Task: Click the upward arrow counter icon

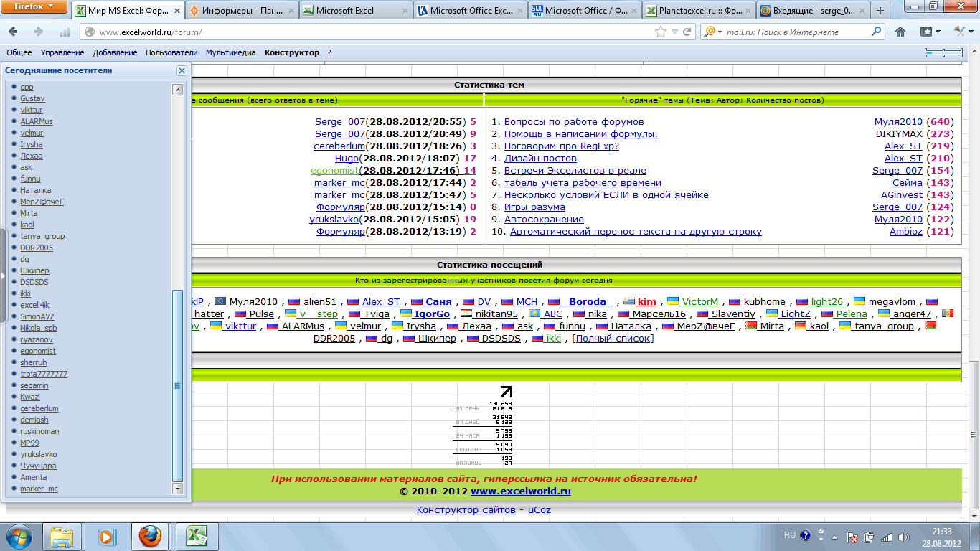Action: pyautogui.click(x=506, y=391)
